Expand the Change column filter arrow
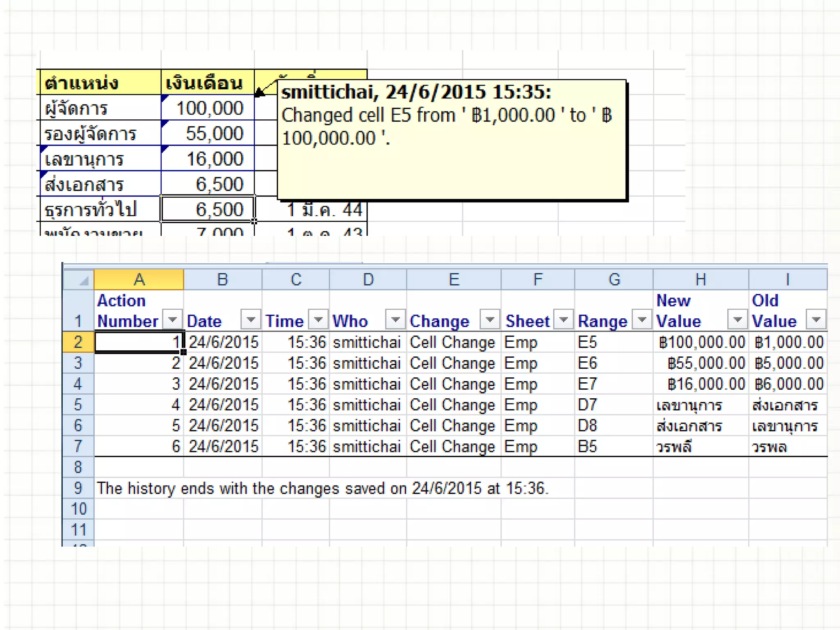 [490, 320]
